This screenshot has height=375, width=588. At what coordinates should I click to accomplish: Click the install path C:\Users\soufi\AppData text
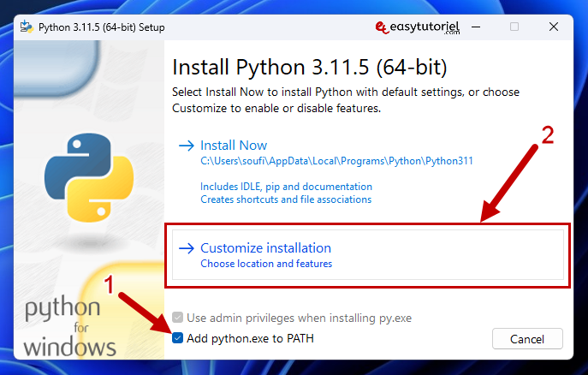click(336, 161)
